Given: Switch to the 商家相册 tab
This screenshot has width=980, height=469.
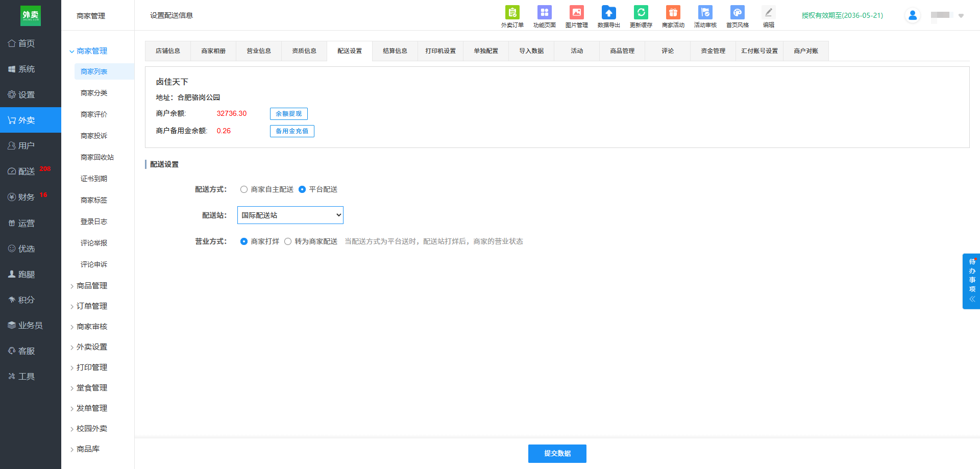Looking at the screenshot, I should pos(213,51).
